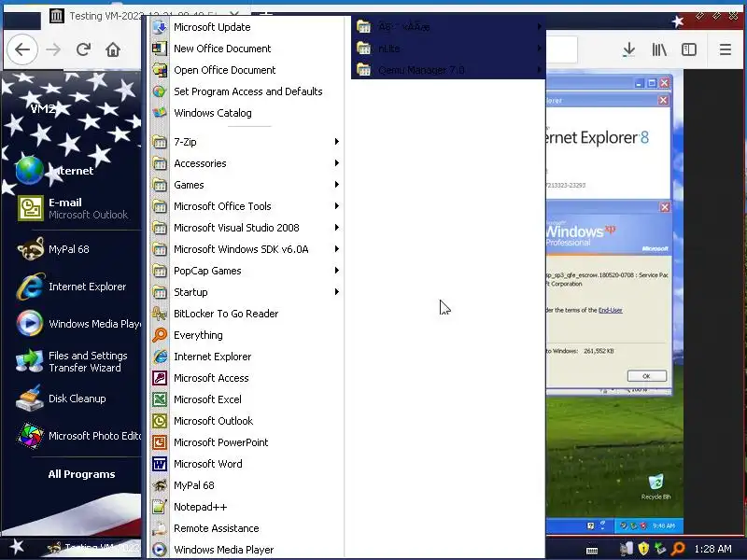Expand Microsoft Office Tools submenu
747x560 pixels.
tap(246, 205)
